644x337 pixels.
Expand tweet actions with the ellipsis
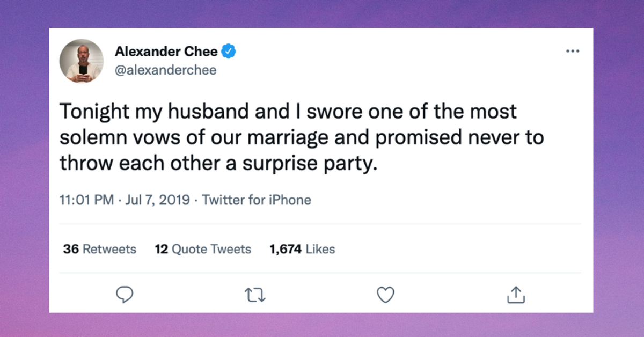573,51
